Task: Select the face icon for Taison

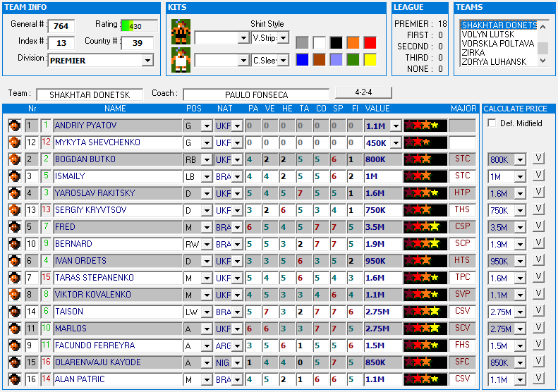Action: 13,312
